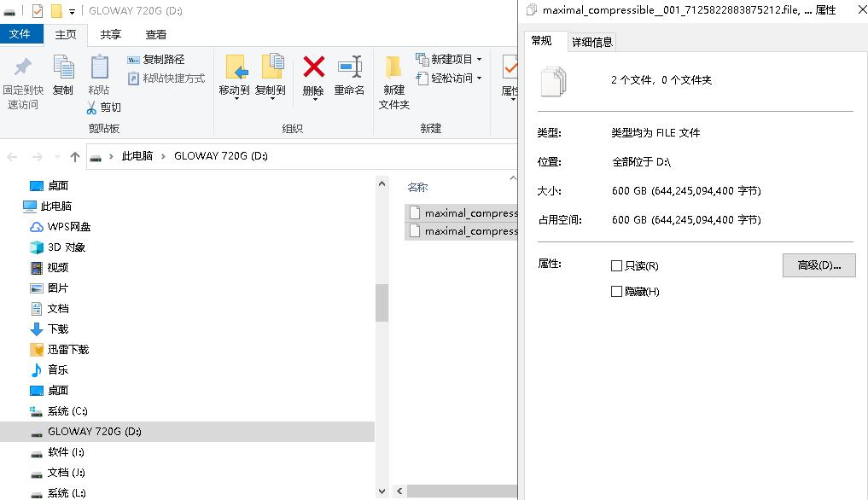Click the 名称 column header
The image size is (868, 500).
coord(417,187)
